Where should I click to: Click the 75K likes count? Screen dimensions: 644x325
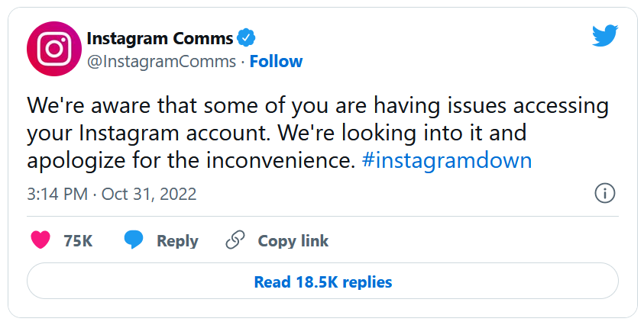(78, 241)
